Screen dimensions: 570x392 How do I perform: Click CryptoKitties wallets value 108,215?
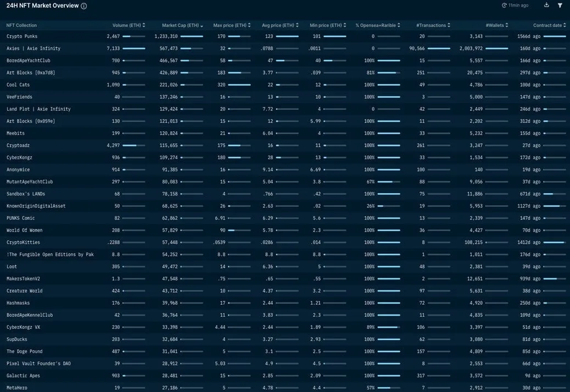pyautogui.click(x=474, y=242)
